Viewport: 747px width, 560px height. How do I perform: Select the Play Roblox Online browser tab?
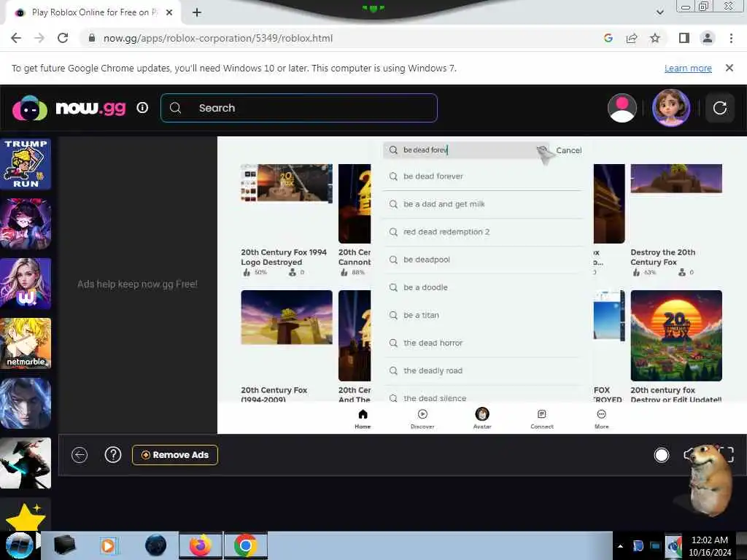94,13
